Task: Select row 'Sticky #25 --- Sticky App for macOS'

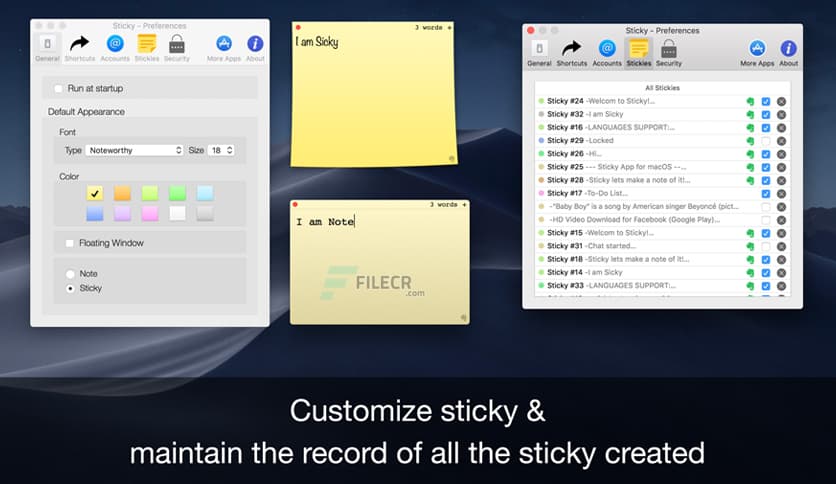Action: [x=662, y=167]
